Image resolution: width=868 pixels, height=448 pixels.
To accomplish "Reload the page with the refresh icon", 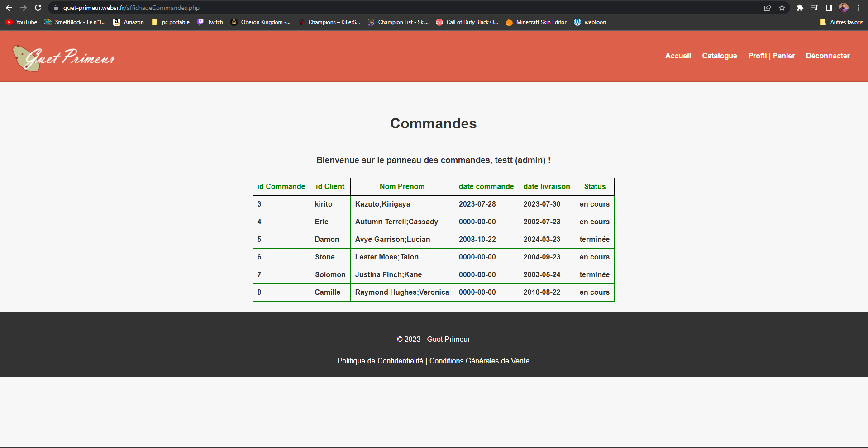I will tap(38, 8).
